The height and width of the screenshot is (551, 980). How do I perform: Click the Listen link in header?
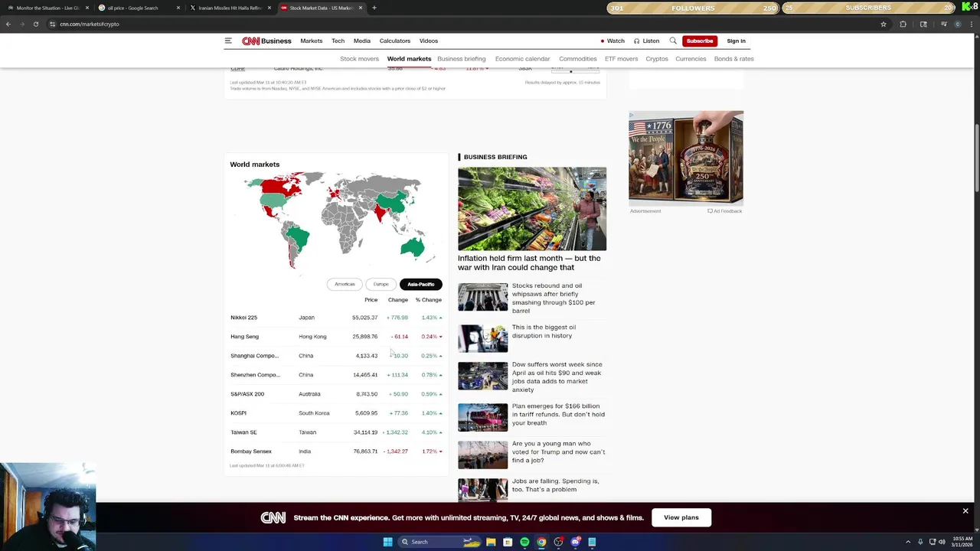pyautogui.click(x=647, y=41)
